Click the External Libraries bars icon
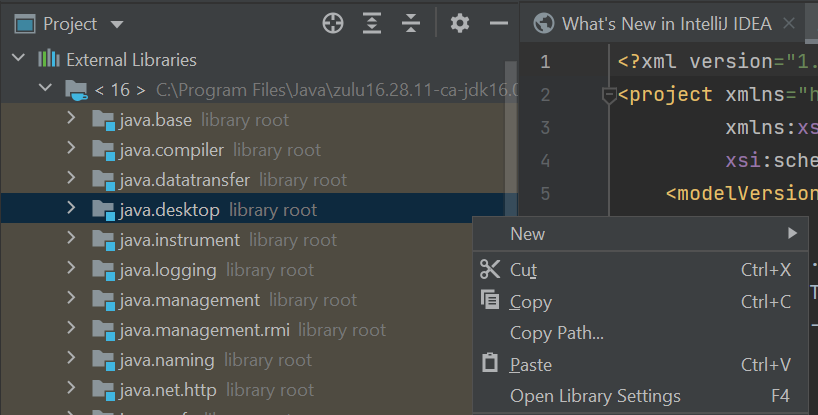This screenshot has height=415, width=818. click(49, 58)
